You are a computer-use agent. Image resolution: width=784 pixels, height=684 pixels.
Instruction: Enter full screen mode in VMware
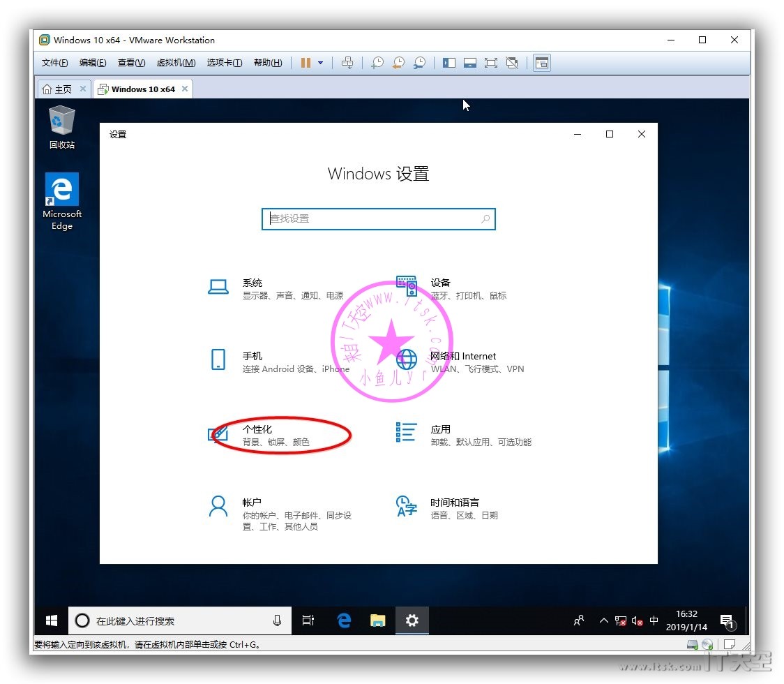pyautogui.click(x=491, y=63)
